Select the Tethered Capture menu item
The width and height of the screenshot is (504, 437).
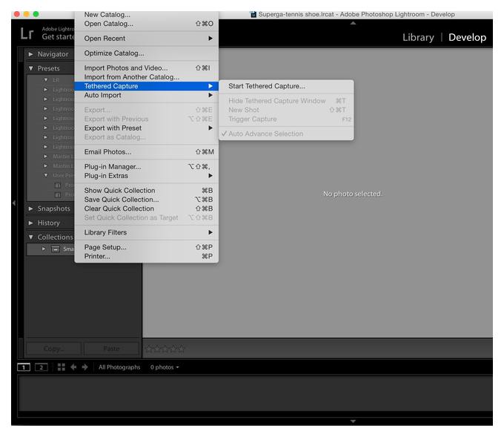[147, 86]
